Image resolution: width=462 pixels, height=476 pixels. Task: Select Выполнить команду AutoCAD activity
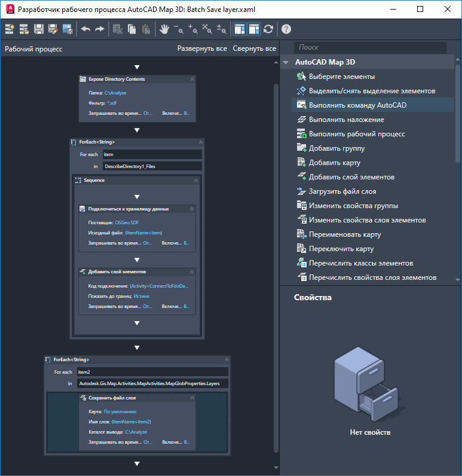pyautogui.click(x=373, y=105)
